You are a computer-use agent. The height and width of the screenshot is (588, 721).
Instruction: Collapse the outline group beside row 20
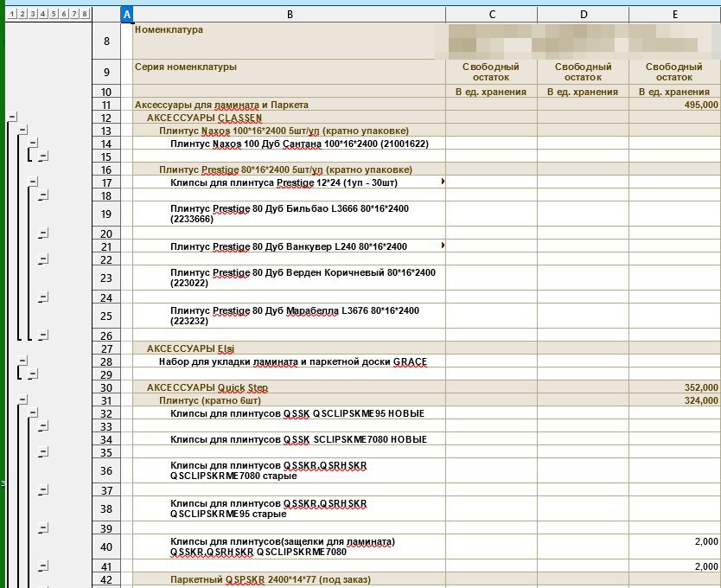(x=43, y=233)
